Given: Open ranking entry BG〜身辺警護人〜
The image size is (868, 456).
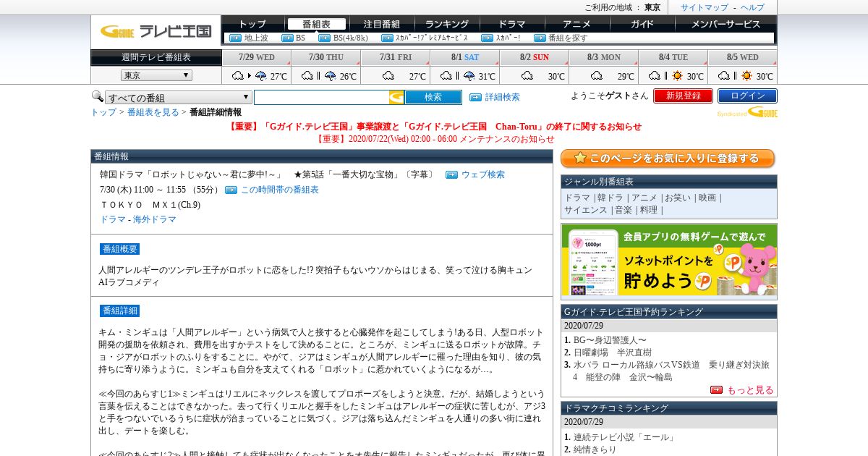Looking at the screenshot, I should click(x=610, y=340).
